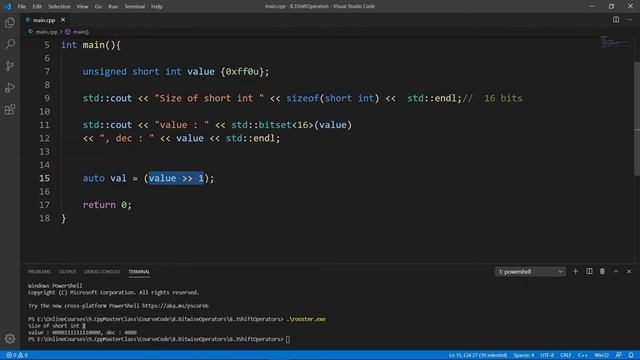Screen dimensions: 640x360
Task: Open the File menu
Action: [x=22, y=6]
